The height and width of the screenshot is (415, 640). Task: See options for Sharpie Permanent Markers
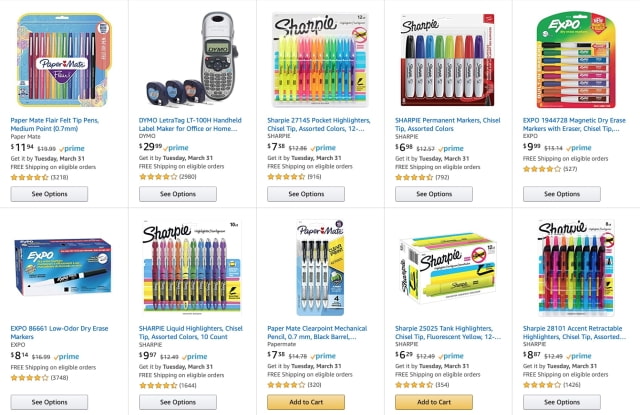434,194
